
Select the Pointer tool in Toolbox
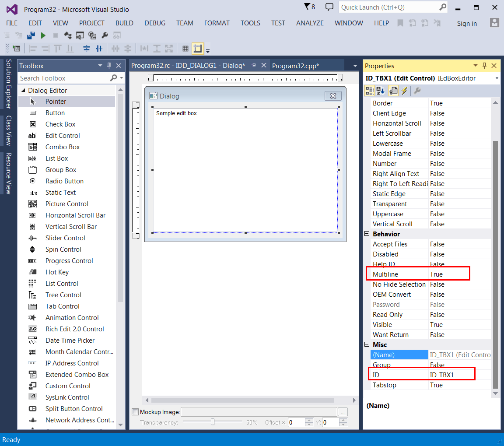click(x=66, y=101)
